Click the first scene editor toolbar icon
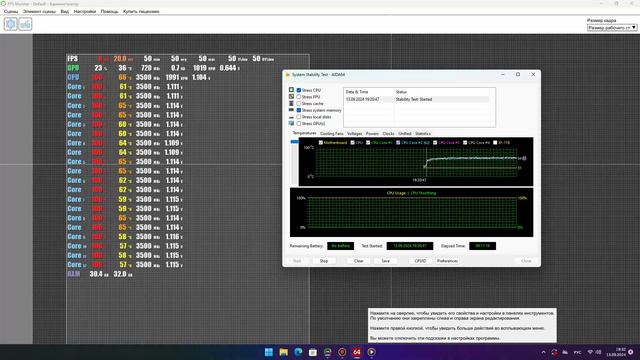Viewport: 640px width, 360px height. [x=11, y=24]
